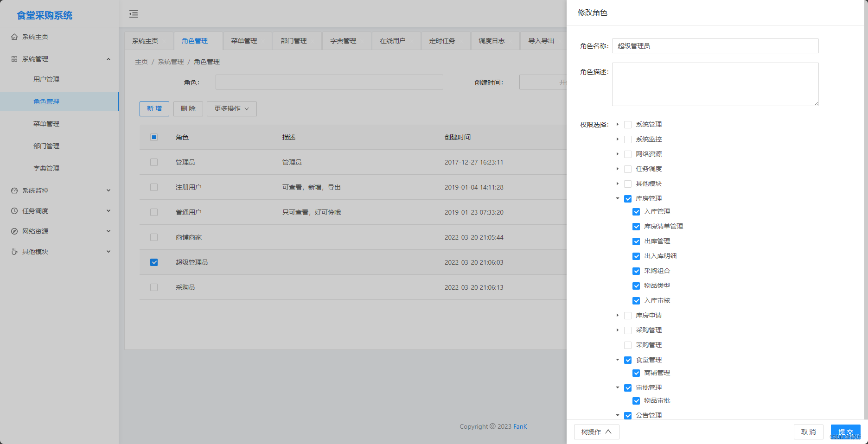Uncheck the 超级管理员 row checkbox

pyautogui.click(x=154, y=262)
